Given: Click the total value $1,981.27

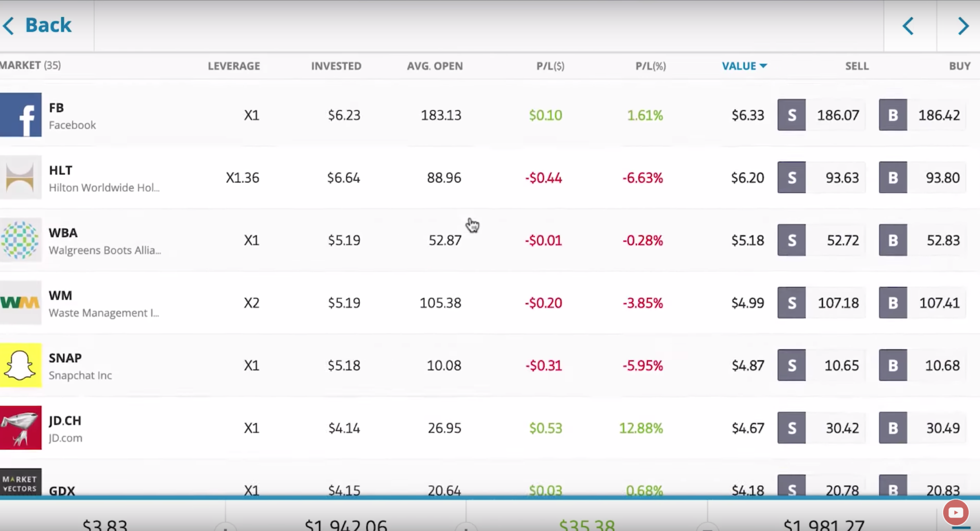Looking at the screenshot, I should pos(825,524).
